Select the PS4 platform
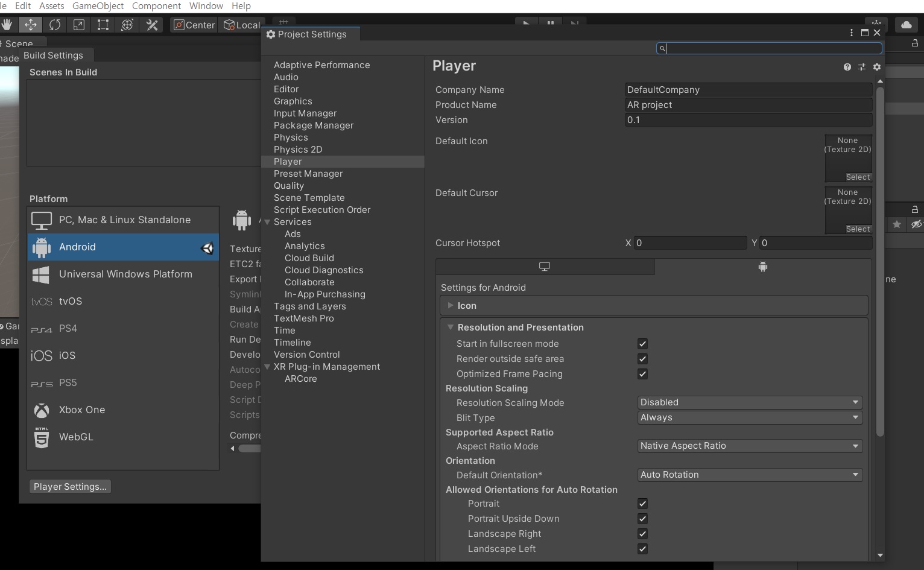Screen dimensions: 924x570 (x=123, y=329)
